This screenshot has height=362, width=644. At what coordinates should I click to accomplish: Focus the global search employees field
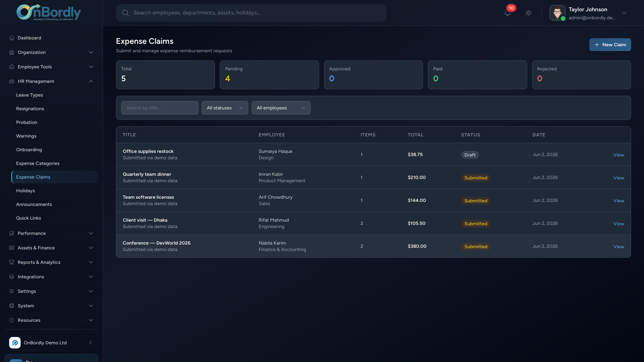click(x=251, y=13)
